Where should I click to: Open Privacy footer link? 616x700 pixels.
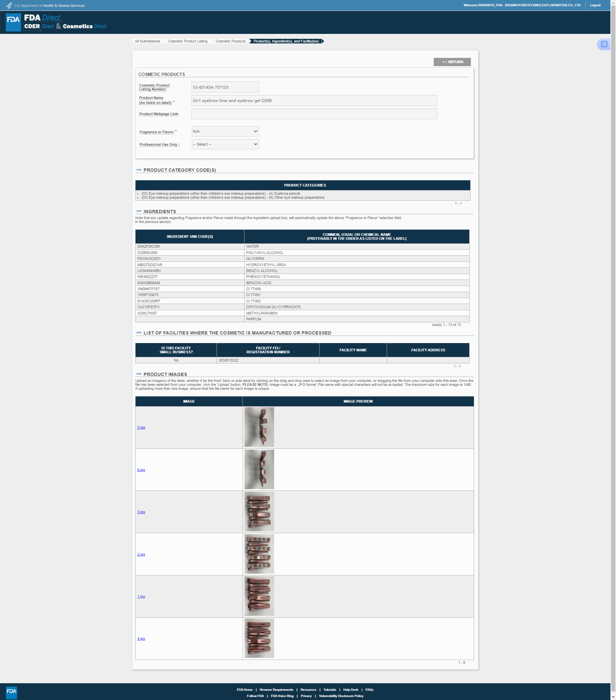click(306, 696)
